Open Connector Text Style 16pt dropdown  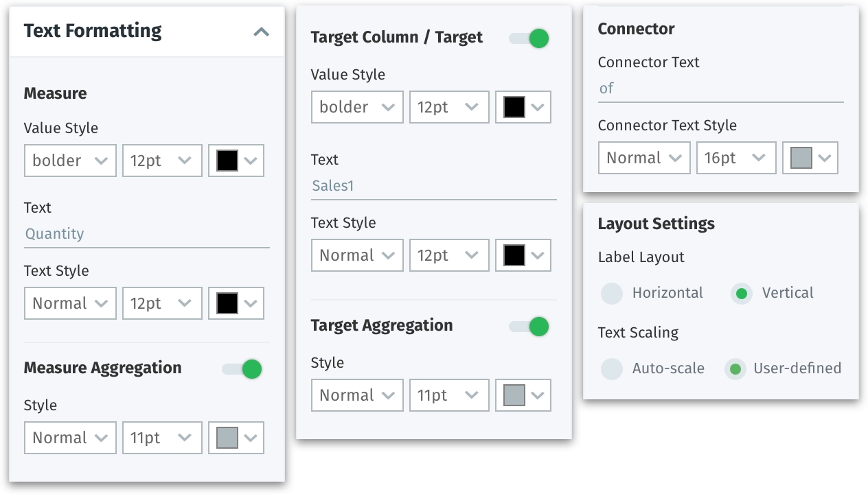(736, 158)
